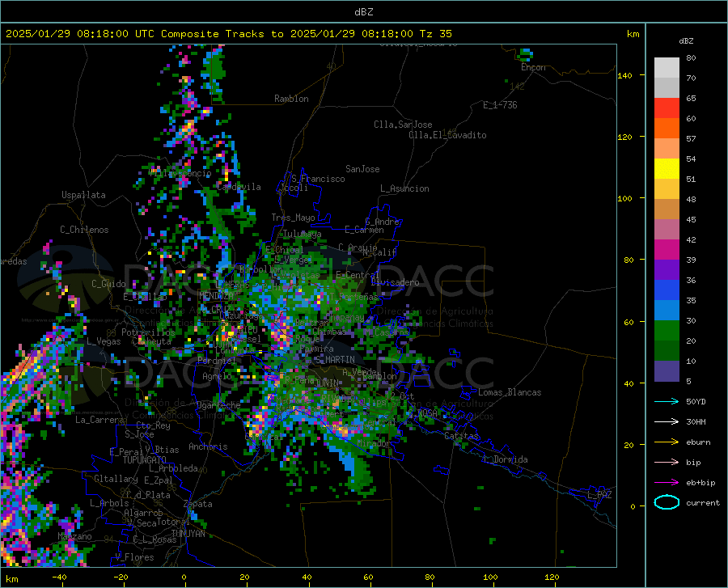Click the 'Divisadero' map label

point(395,282)
